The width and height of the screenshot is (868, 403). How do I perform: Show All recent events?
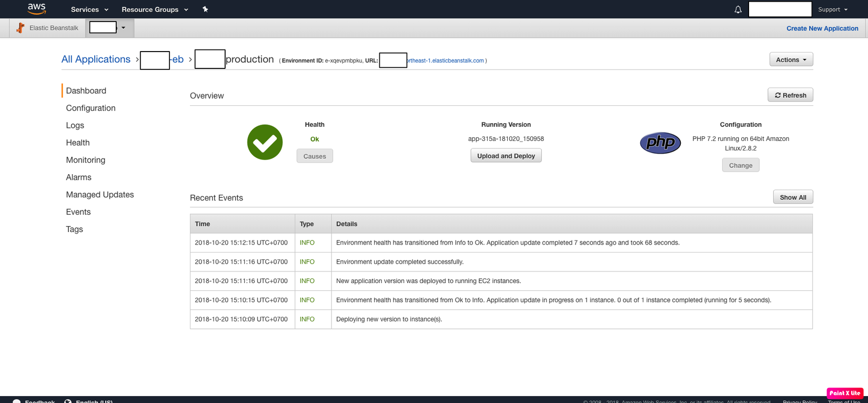pos(793,197)
